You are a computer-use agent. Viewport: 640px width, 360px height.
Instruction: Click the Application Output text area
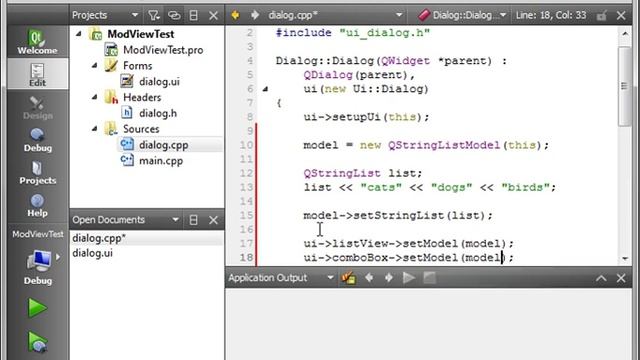[428, 324]
